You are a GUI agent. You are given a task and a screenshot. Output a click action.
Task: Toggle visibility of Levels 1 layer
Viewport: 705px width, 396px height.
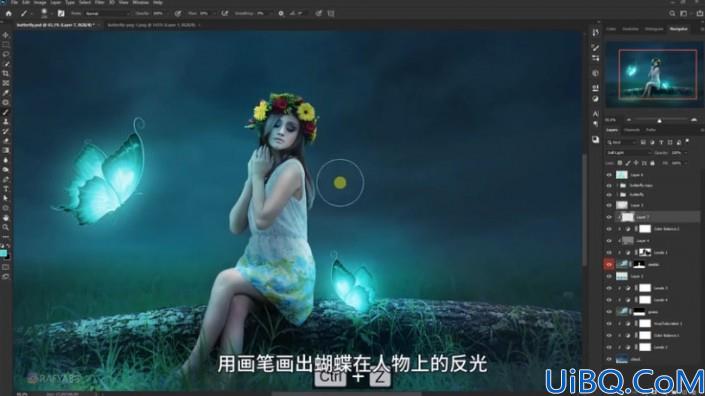click(x=609, y=253)
